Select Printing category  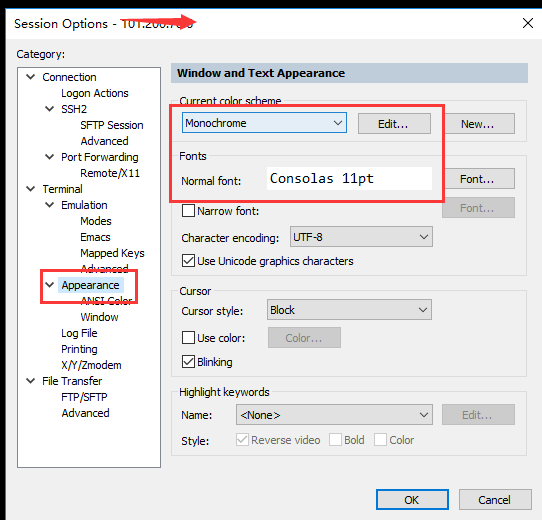[79, 349]
